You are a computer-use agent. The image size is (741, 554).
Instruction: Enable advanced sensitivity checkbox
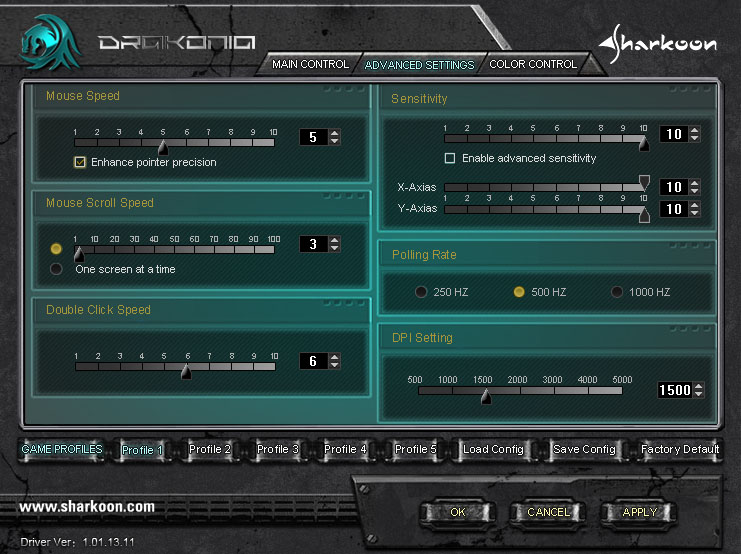click(450, 158)
